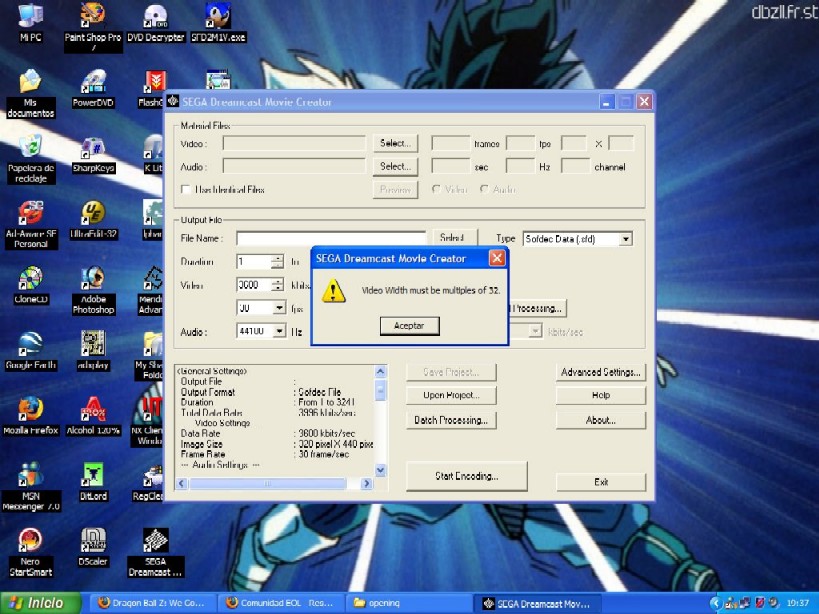Launch Paint Shop Pro from desktop
Viewport: 819px width, 614px height.
pos(92,26)
